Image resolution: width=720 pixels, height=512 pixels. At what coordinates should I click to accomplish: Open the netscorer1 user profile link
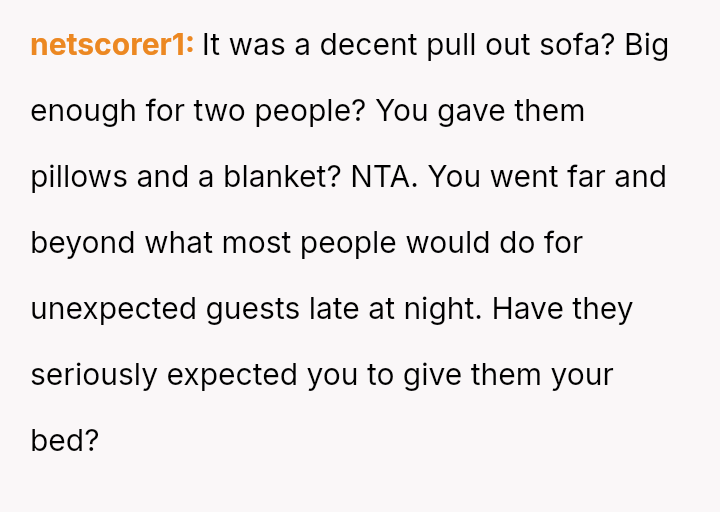pos(112,46)
